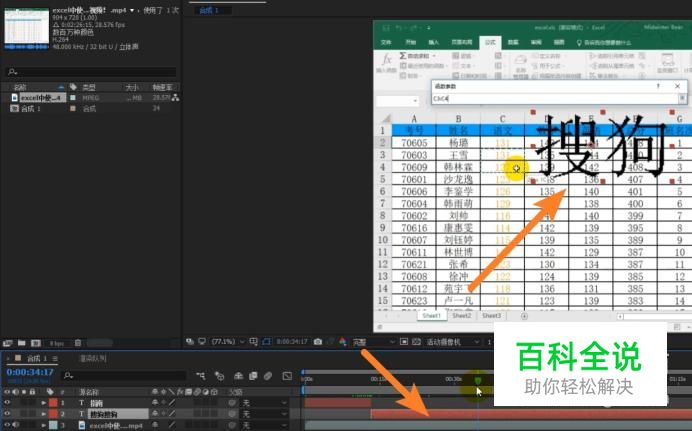
Task: Switch to the 渲染队列 render queue tab
Action: click(x=93, y=358)
